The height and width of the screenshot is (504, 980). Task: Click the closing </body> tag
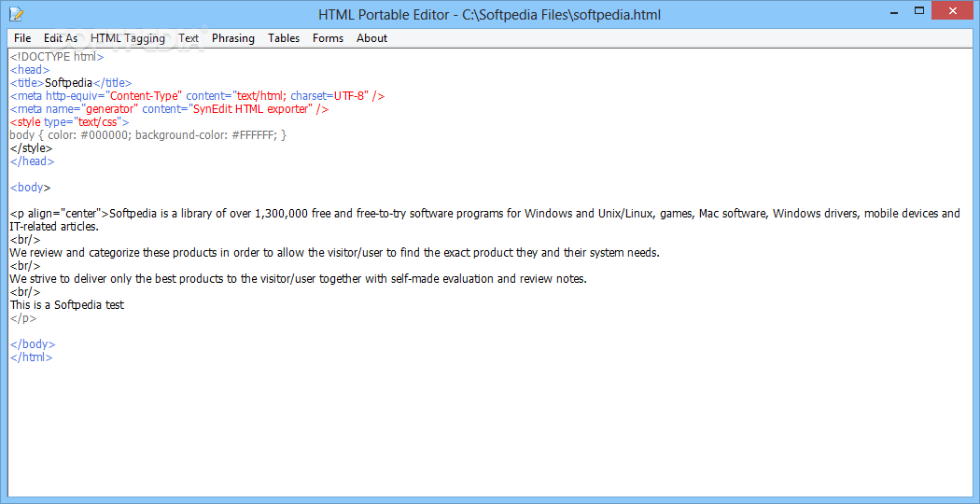point(33,344)
